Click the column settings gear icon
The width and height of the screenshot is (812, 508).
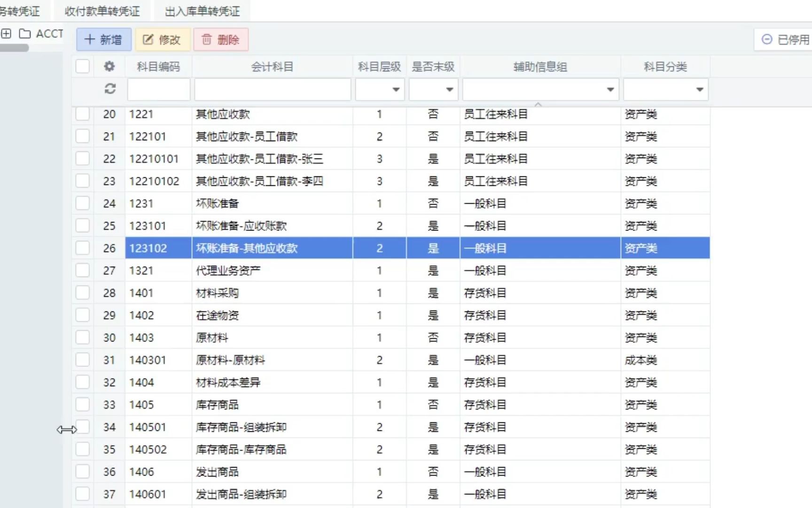(109, 66)
